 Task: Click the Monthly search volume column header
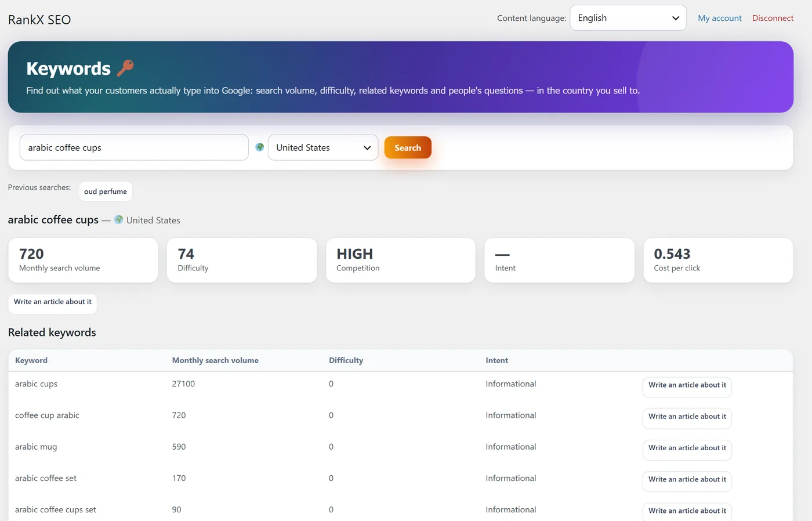(215, 360)
